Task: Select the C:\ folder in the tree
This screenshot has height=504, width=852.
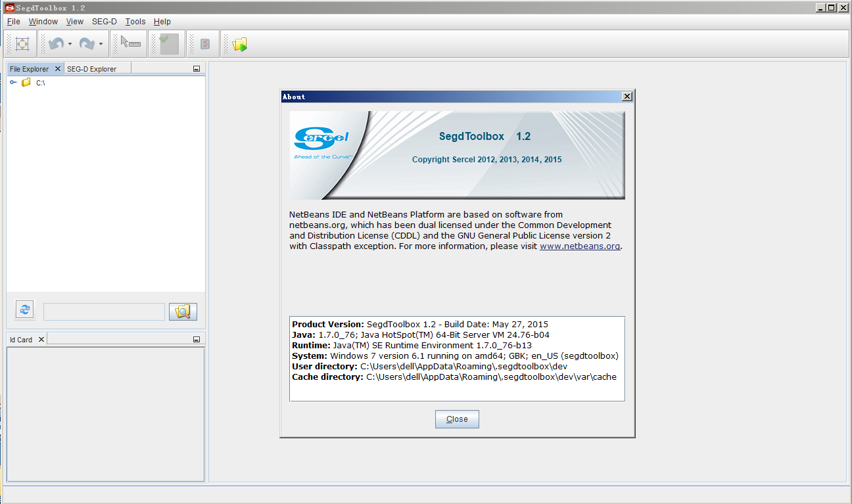Action: pyautogui.click(x=34, y=83)
